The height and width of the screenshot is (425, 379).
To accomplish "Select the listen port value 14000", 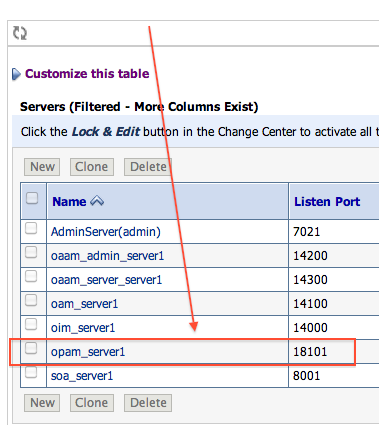I will (310, 328).
